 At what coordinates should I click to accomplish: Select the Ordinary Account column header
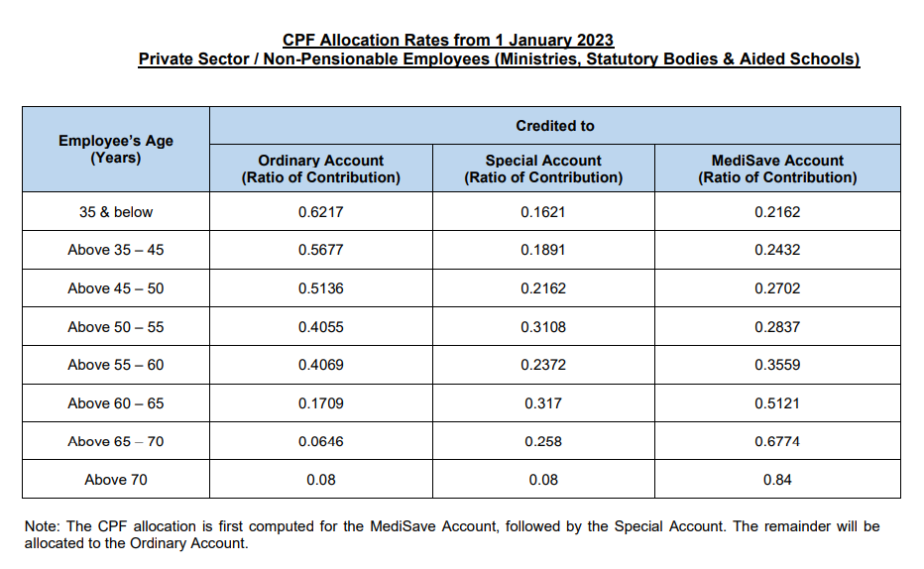point(321,169)
